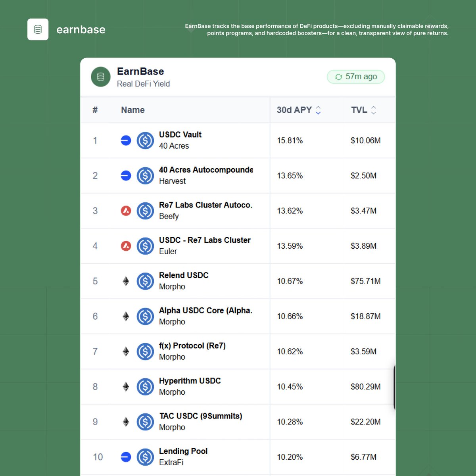The width and height of the screenshot is (476, 476).
Task: Click the 10.67% APY value
Action: pos(290,281)
